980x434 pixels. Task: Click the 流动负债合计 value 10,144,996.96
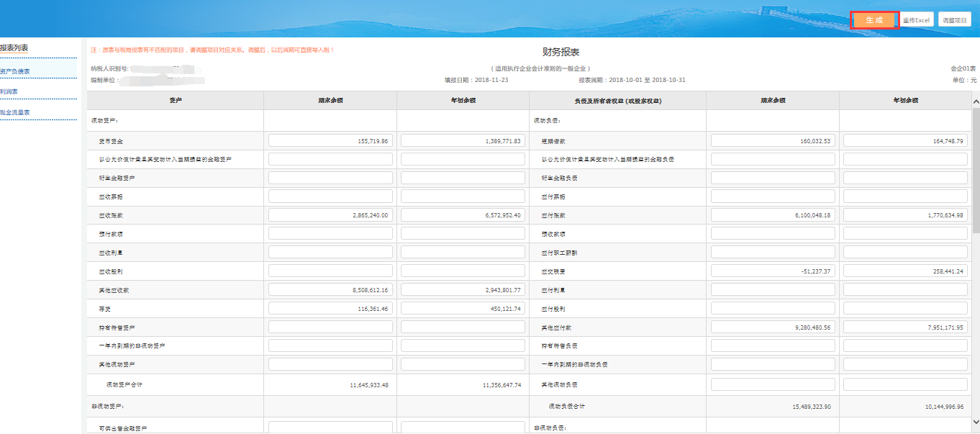[944, 407]
